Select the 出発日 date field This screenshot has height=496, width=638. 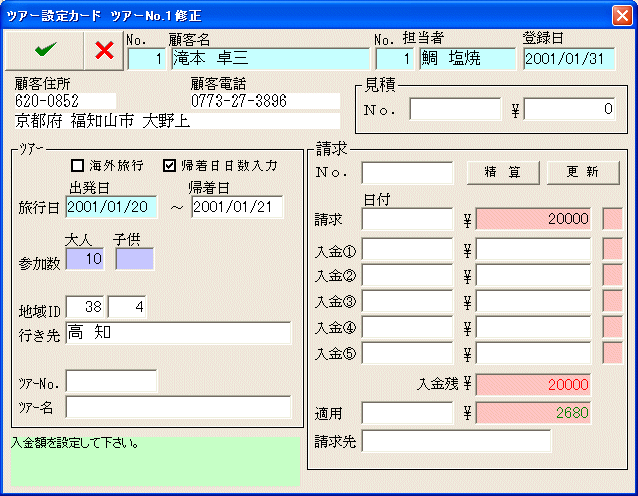112,207
